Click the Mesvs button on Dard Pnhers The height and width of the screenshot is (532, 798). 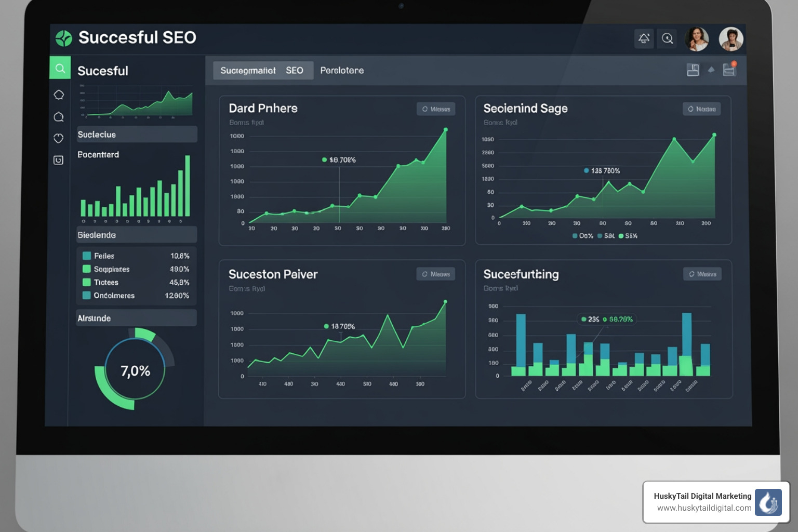click(436, 109)
